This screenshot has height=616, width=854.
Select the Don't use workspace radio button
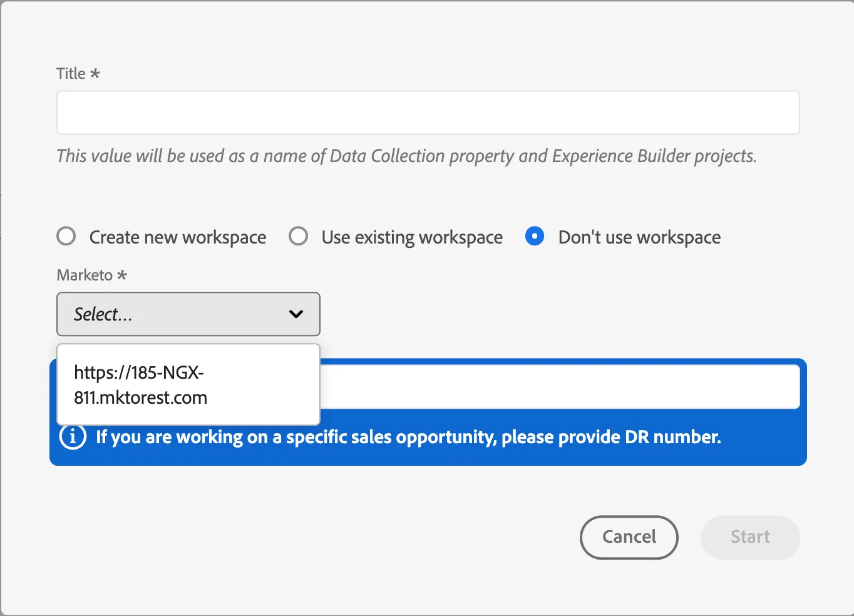535,237
